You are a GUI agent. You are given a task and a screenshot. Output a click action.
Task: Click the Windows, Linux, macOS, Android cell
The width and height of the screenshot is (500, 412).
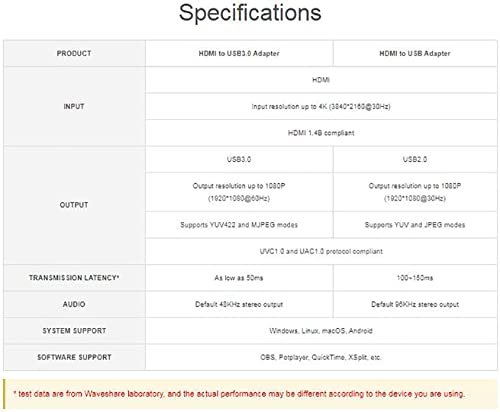[321, 331]
